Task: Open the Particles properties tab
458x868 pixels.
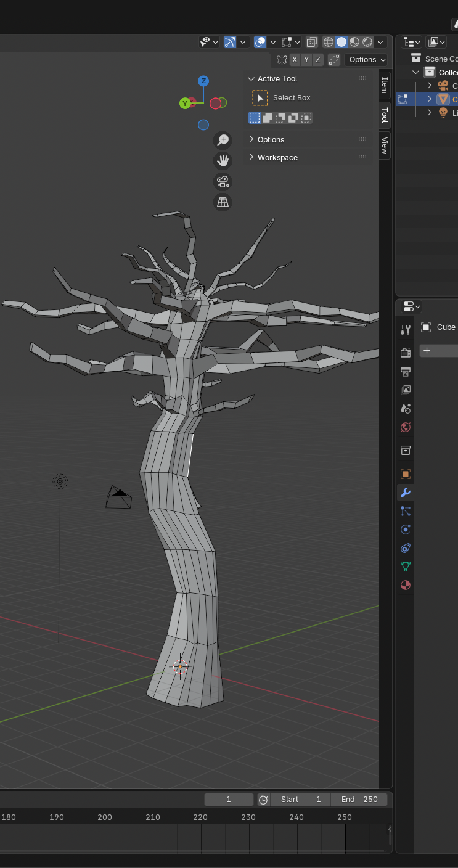Action: point(406,510)
